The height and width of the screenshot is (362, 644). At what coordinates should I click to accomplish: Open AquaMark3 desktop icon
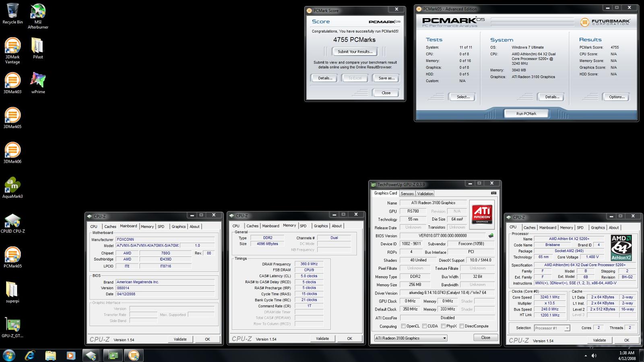(x=12, y=188)
